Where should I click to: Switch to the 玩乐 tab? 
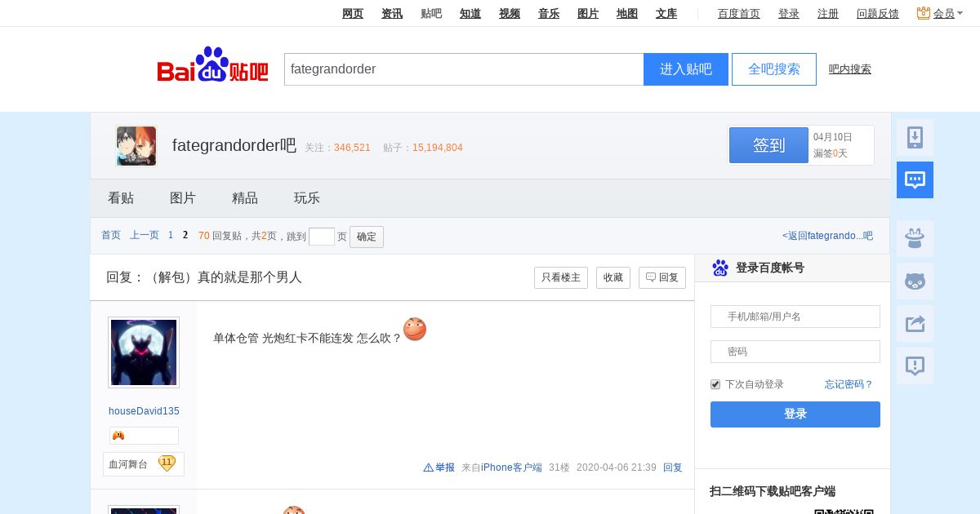(x=307, y=198)
